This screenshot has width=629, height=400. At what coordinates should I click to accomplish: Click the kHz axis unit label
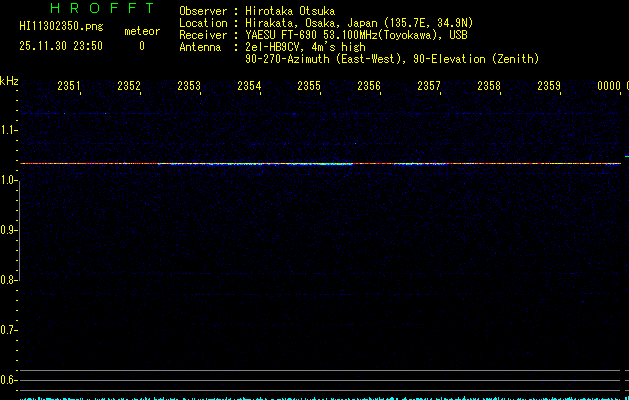tap(9, 81)
